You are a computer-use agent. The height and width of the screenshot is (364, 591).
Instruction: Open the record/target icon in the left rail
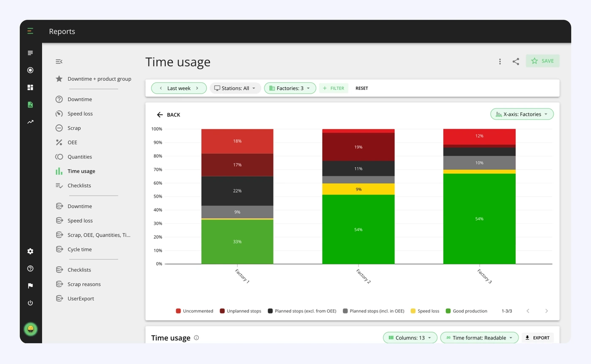(x=30, y=70)
